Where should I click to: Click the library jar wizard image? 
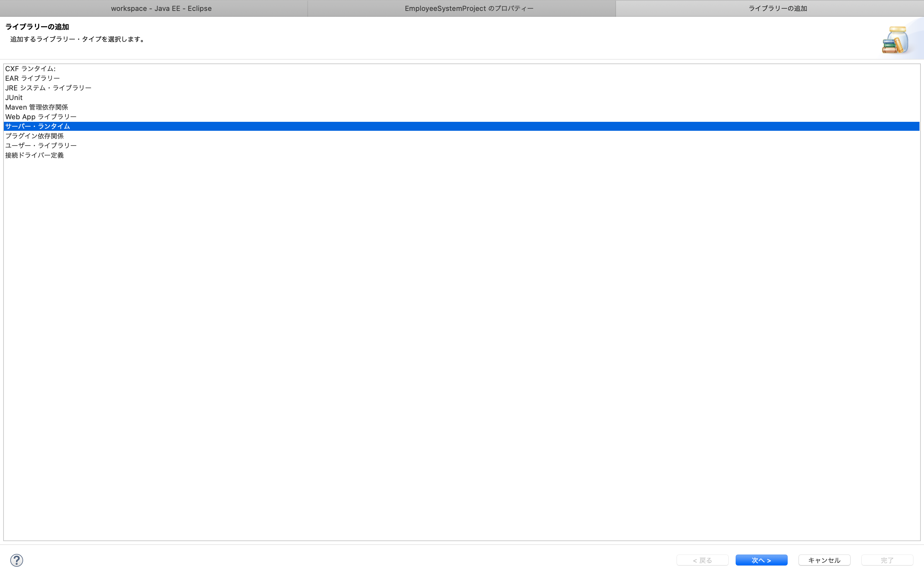pyautogui.click(x=895, y=40)
